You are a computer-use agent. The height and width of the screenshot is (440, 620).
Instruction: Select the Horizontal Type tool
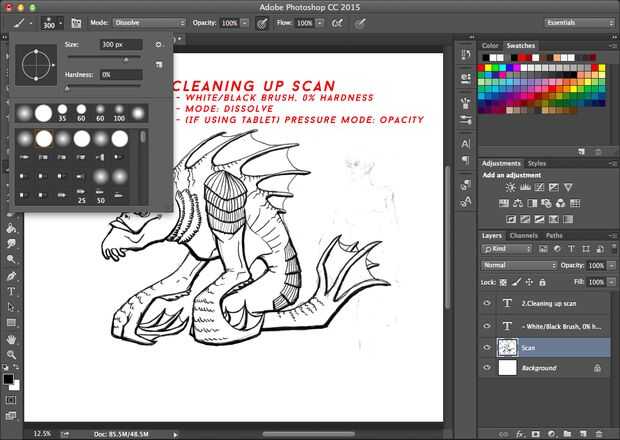click(x=11, y=291)
